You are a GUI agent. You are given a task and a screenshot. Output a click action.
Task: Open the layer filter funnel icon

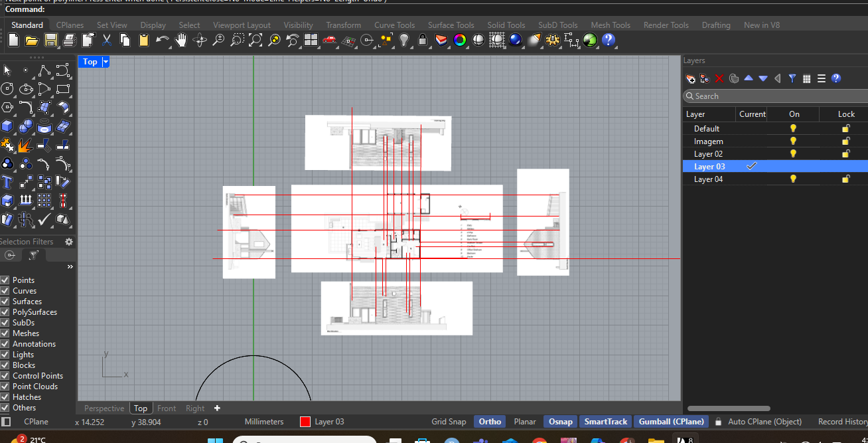click(x=792, y=78)
